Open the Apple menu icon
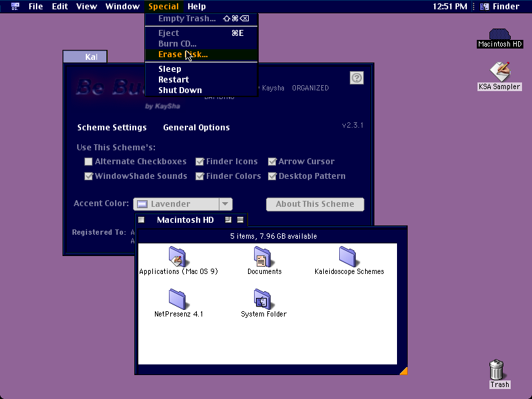Image resolution: width=532 pixels, height=399 pixels. tap(15, 7)
